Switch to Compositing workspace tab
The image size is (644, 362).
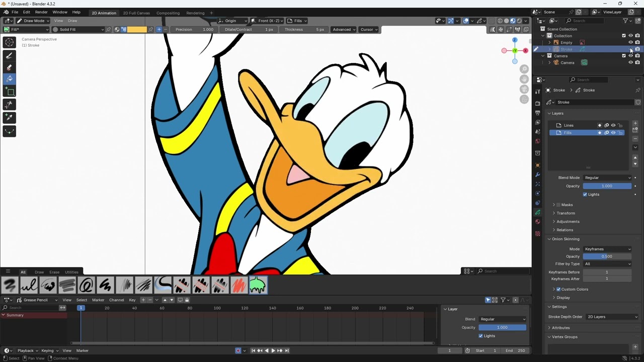click(x=168, y=13)
